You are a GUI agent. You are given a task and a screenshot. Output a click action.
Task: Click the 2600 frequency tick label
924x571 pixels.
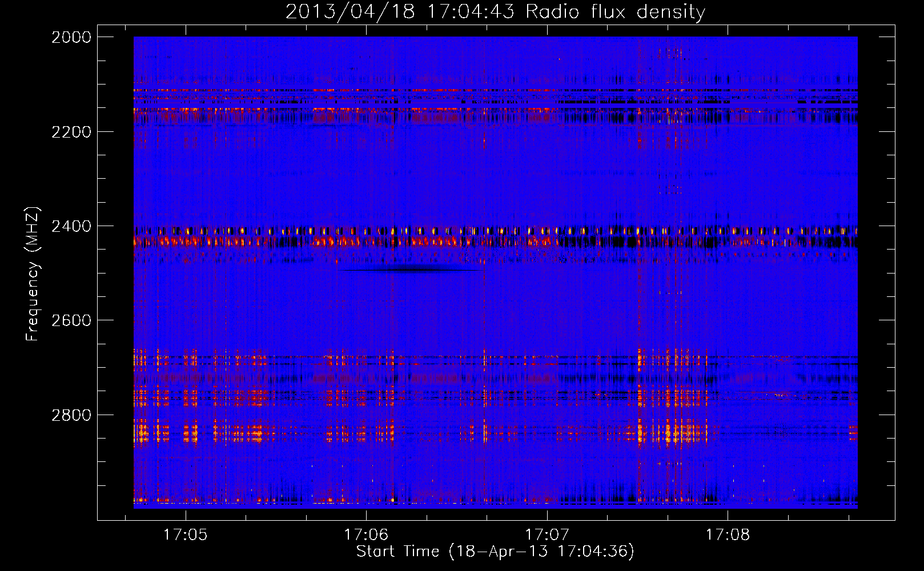[71, 320]
